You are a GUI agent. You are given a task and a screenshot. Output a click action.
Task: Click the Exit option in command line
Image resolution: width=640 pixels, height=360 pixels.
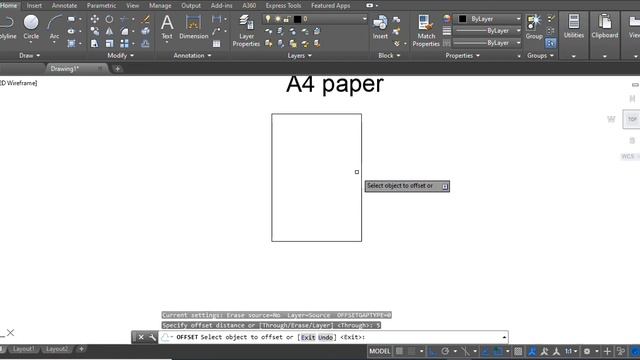pyautogui.click(x=308, y=337)
